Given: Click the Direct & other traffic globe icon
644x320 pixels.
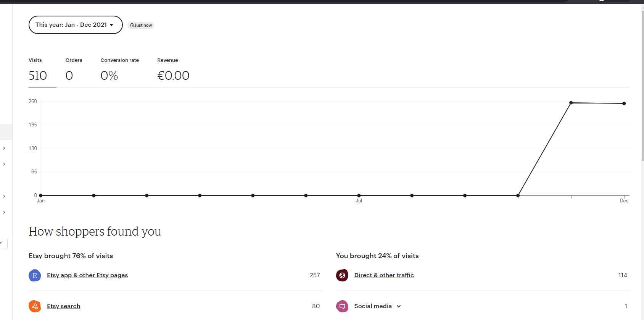Looking at the screenshot, I should [x=342, y=275].
